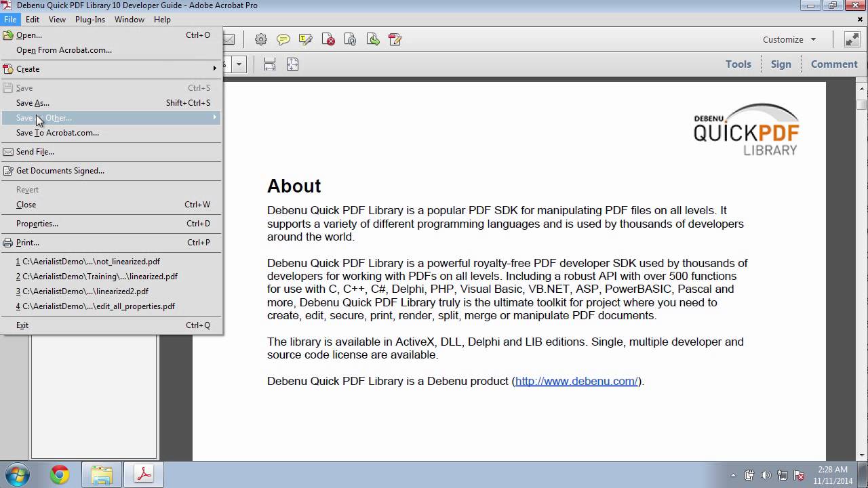Open Properties... from the File menu
This screenshot has height=488, width=868.
pyautogui.click(x=111, y=224)
